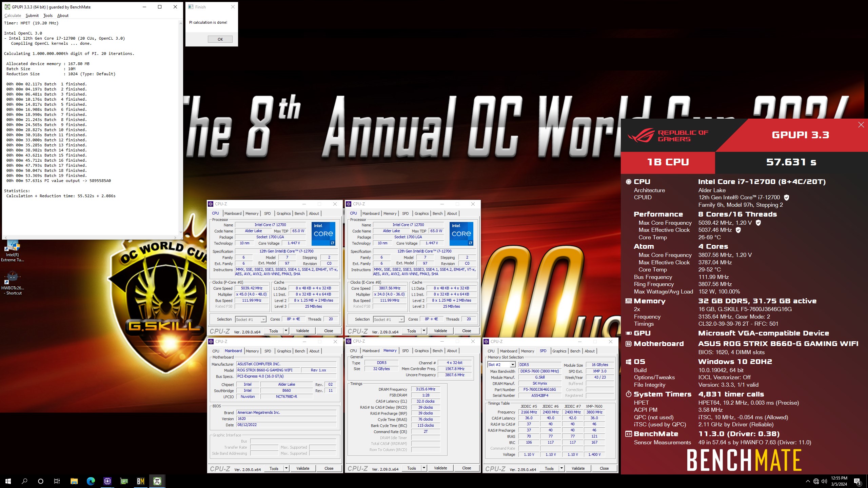Viewport: 868px width, 488px height.
Task: Expand Tools dropdown in Memory CPU-Z window
Action: (x=424, y=468)
